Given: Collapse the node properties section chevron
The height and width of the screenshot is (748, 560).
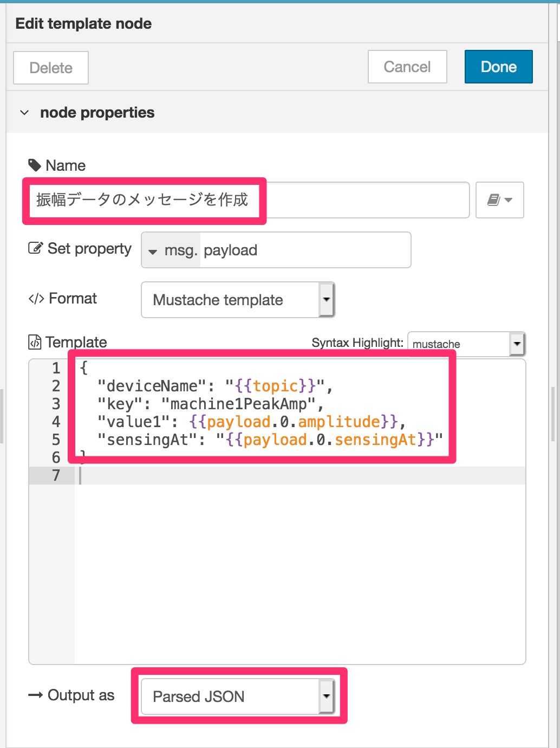Looking at the screenshot, I should point(24,113).
